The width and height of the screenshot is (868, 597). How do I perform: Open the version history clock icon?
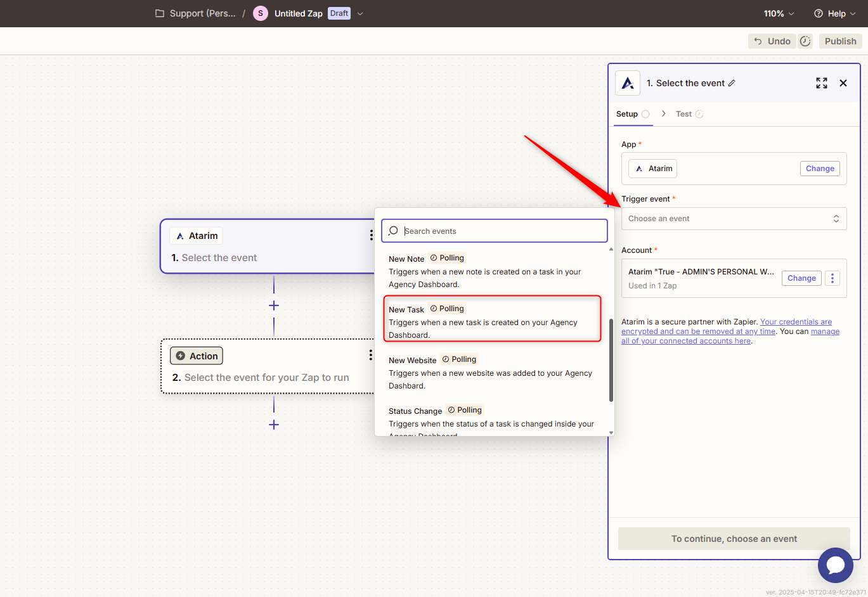[805, 41]
